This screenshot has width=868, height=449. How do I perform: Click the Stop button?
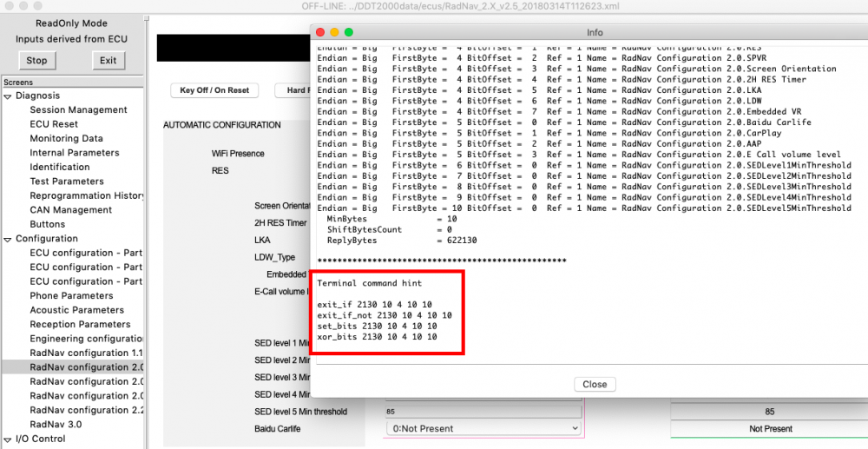[37, 60]
